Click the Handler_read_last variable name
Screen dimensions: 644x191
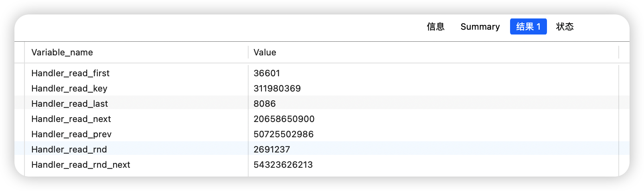pos(69,104)
